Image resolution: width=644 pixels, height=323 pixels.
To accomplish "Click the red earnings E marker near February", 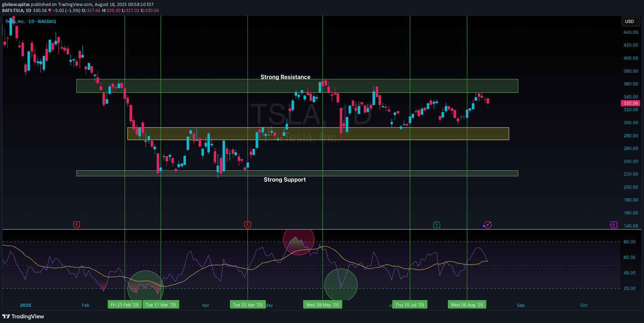I will (x=76, y=225).
